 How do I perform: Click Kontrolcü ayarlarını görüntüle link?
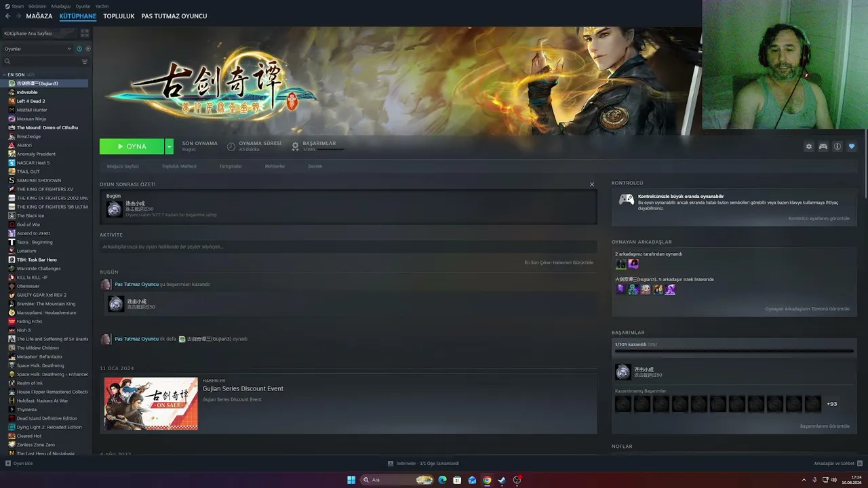click(818, 218)
